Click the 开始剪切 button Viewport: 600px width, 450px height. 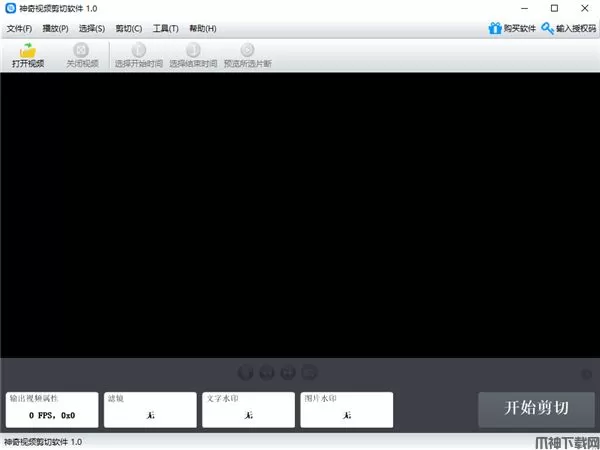tap(536, 408)
